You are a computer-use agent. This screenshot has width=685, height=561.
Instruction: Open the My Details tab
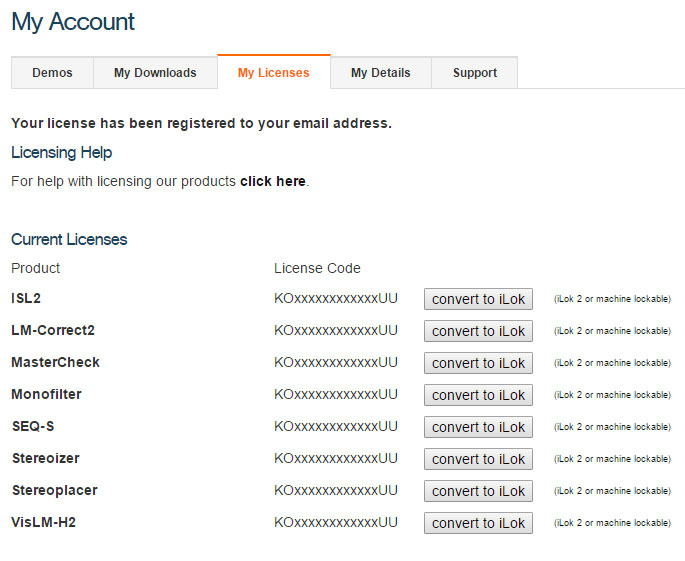pyautogui.click(x=380, y=73)
